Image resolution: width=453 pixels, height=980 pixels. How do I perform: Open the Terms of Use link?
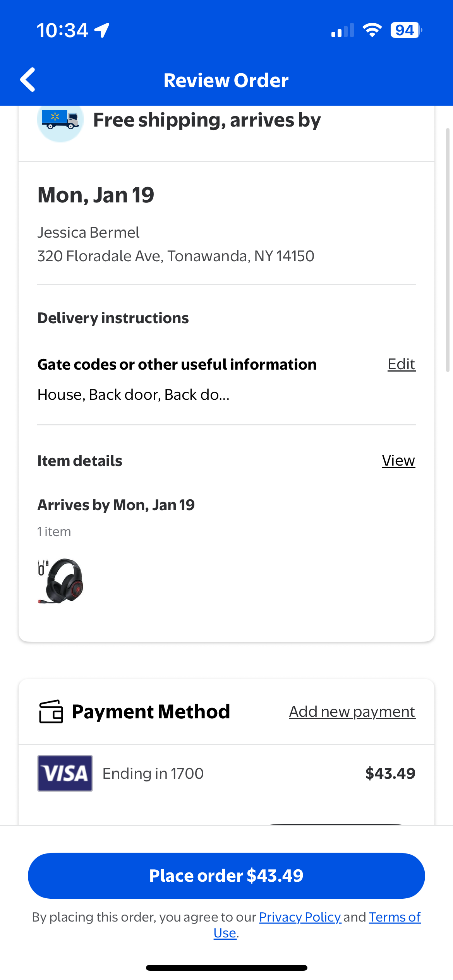[394, 917]
